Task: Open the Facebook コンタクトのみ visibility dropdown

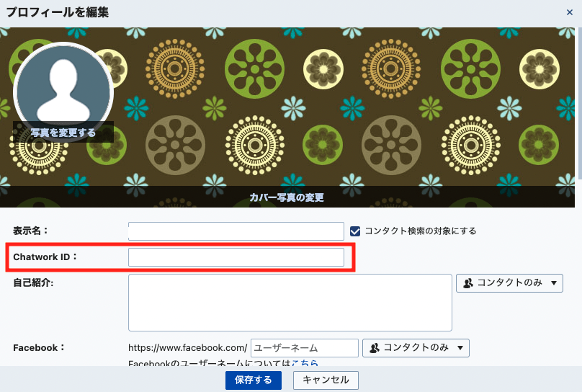Action: (x=416, y=348)
